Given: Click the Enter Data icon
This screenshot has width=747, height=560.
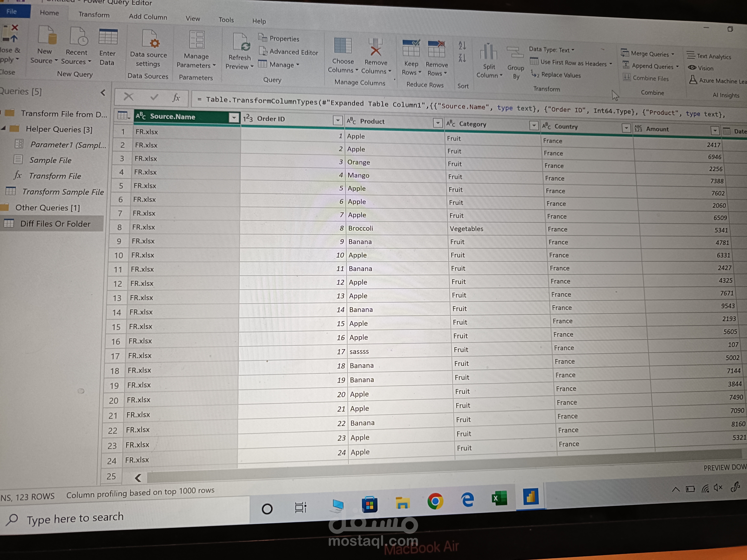Looking at the screenshot, I should [x=108, y=37].
